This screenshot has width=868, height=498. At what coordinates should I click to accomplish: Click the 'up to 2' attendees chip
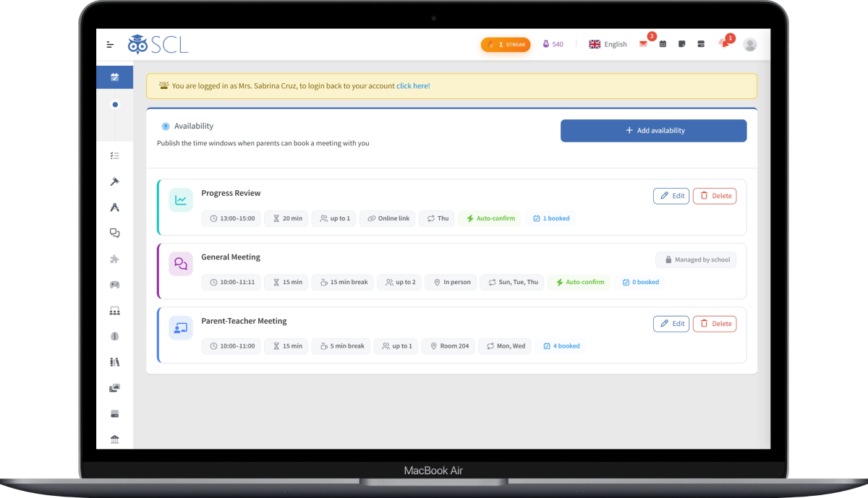[x=400, y=282]
